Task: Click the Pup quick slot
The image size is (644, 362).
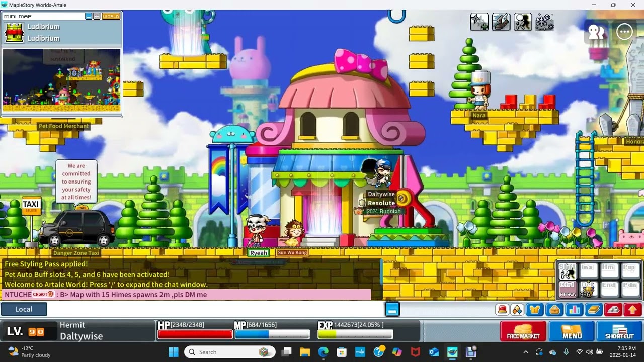Action: click(x=630, y=271)
